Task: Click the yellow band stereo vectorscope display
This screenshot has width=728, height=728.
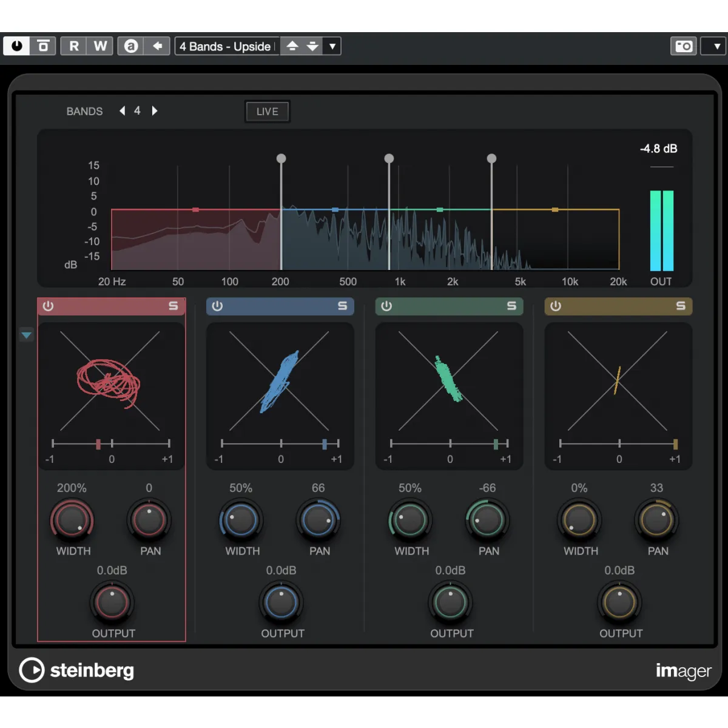Action: point(618,381)
